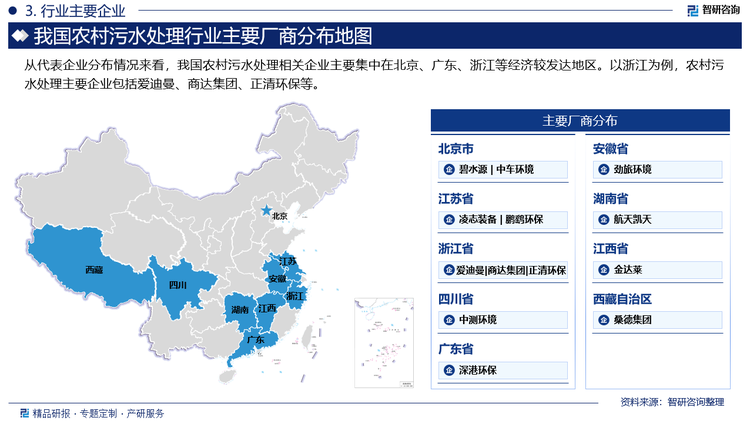Click the footer logo icon before 精品研报
This screenshot has width=750, height=421.
(24, 413)
